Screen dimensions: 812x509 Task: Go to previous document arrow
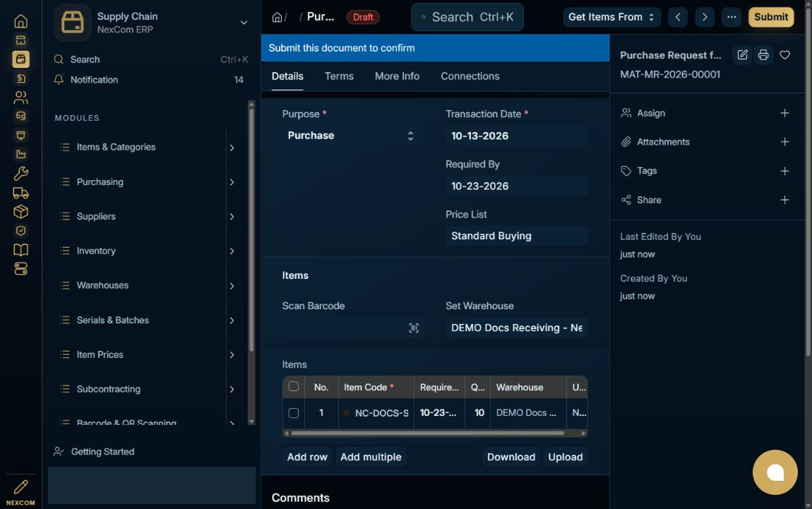(x=678, y=17)
